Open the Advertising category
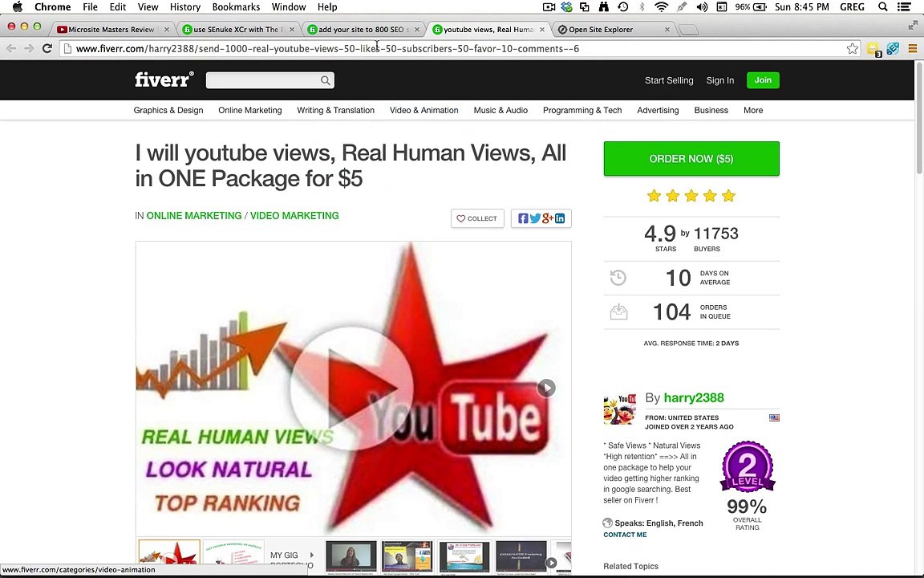 [658, 110]
